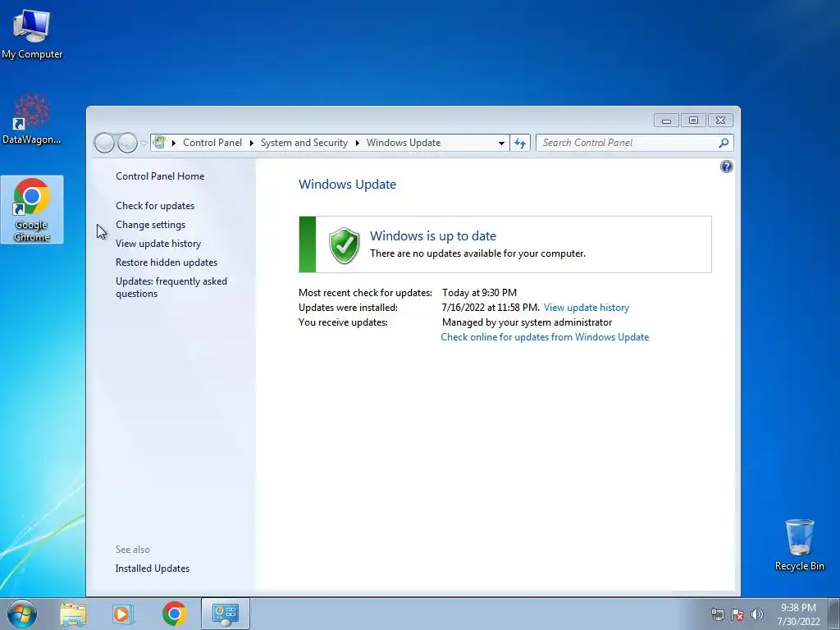Click the Control Panel taskbar button
The height and width of the screenshot is (630, 840).
point(225,614)
